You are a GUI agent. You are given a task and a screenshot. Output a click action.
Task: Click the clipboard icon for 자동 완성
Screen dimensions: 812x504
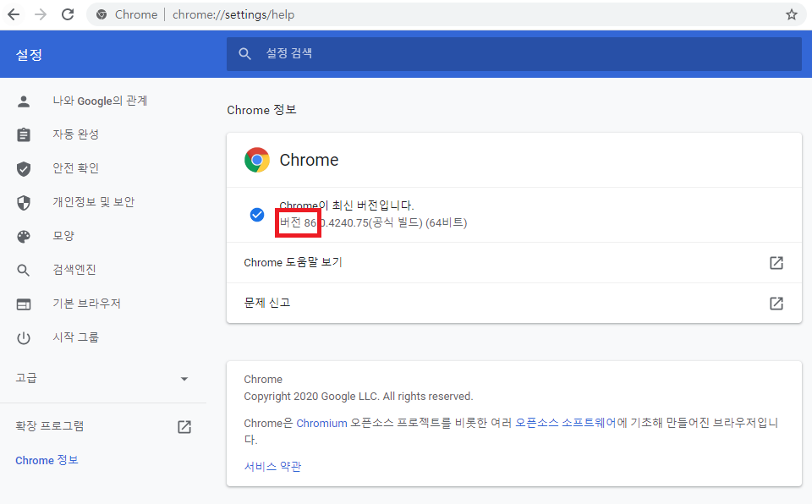24,134
